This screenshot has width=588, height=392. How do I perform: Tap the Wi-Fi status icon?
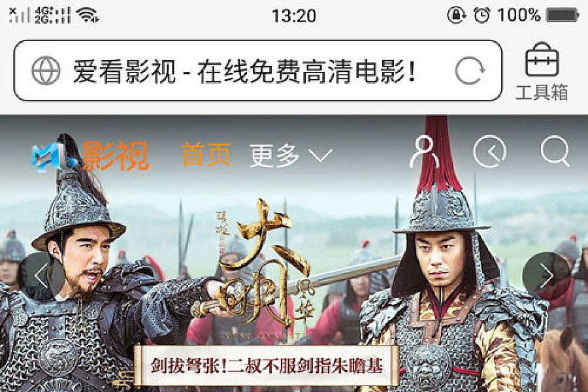click(88, 16)
